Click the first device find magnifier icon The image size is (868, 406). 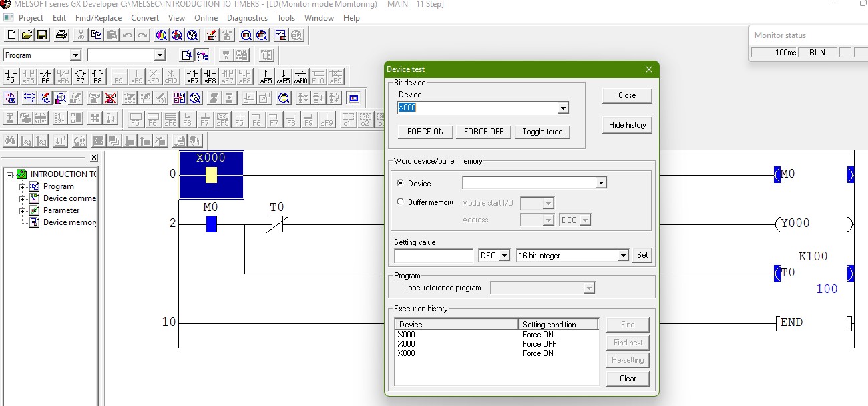[x=161, y=35]
